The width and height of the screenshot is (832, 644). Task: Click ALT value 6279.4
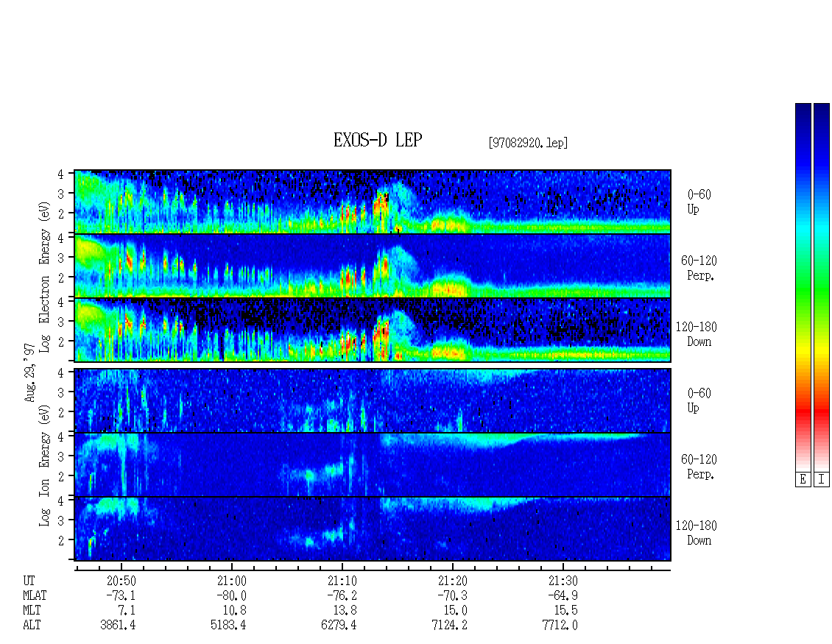[x=339, y=626]
